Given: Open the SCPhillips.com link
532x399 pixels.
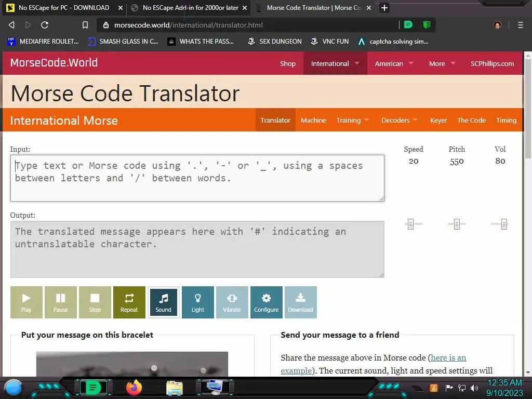Looking at the screenshot, I should click(492, 63).
